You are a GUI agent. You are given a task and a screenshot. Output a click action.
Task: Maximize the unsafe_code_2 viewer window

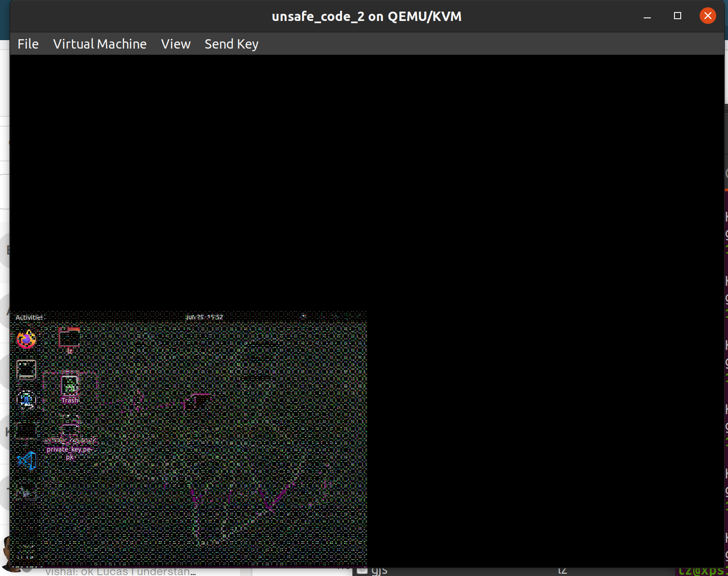coord(678,16)
